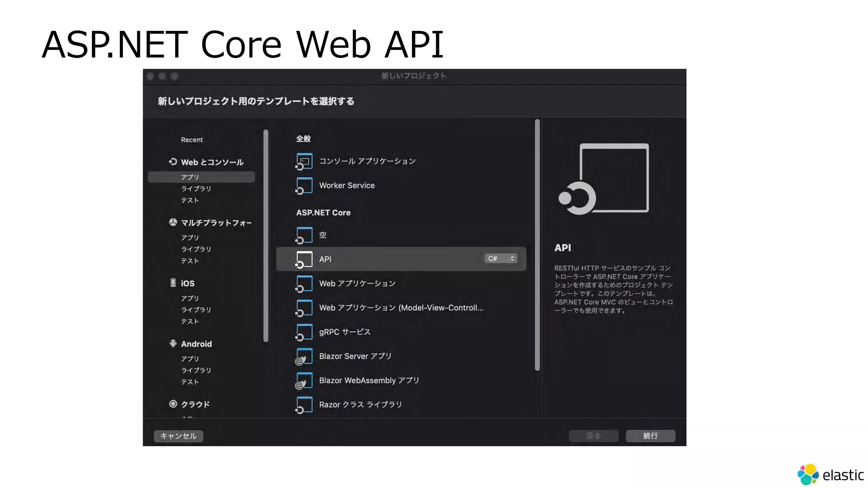Select テスト under iOS
The height and width of the screenshot is (488, 868).
click(x=190, y=321)
